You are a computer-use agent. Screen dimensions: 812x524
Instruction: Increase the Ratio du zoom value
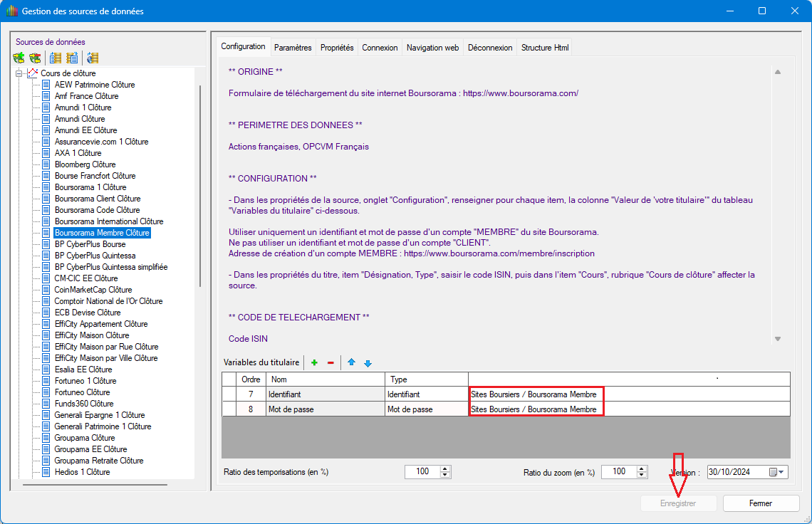point(642,468)
